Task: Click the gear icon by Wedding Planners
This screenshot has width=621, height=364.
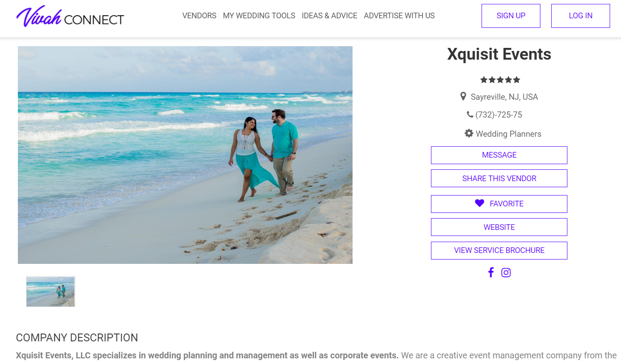Action: 469,133
